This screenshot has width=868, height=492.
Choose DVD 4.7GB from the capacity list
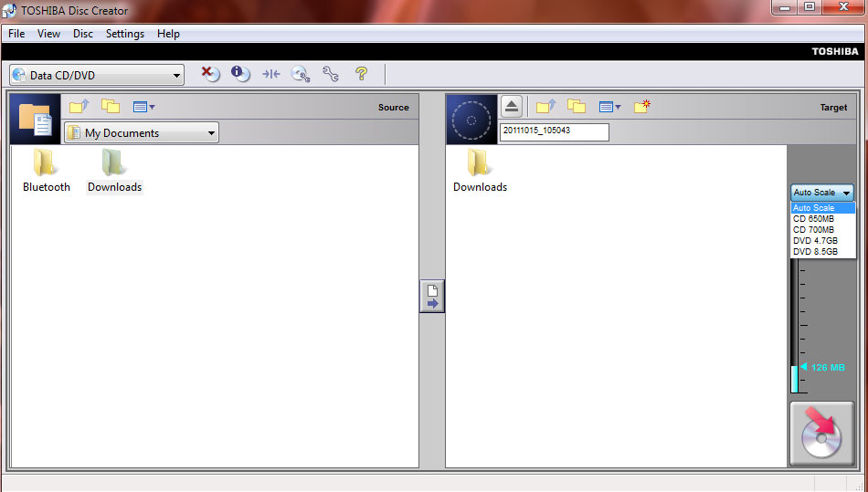[822, 241]
